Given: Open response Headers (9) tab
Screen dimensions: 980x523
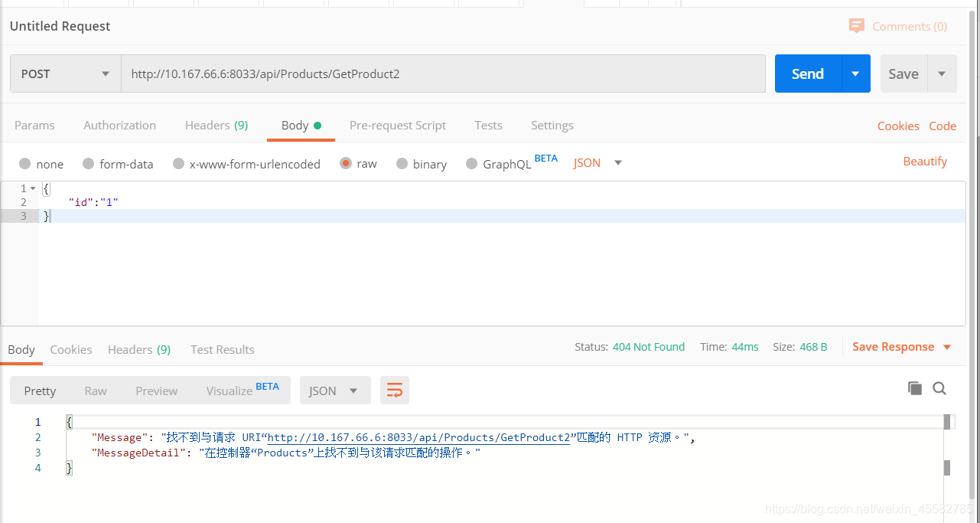Looking at the screenshot, I should [x=139, y=350].
